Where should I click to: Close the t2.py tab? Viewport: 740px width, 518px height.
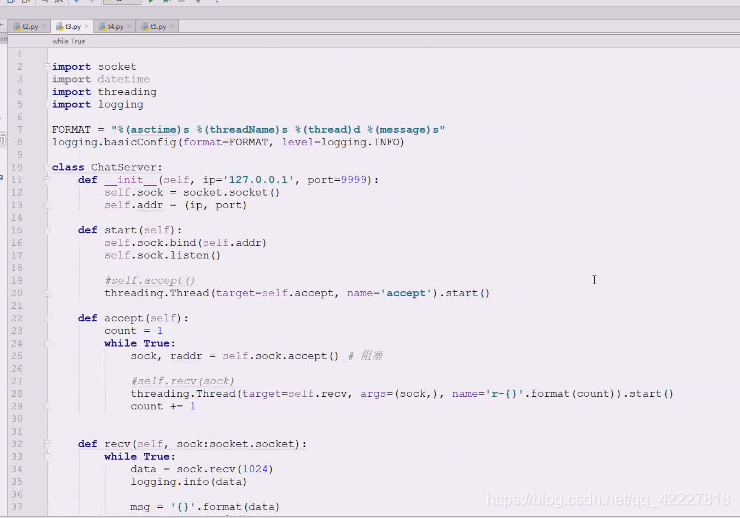[x=44, y=27]
